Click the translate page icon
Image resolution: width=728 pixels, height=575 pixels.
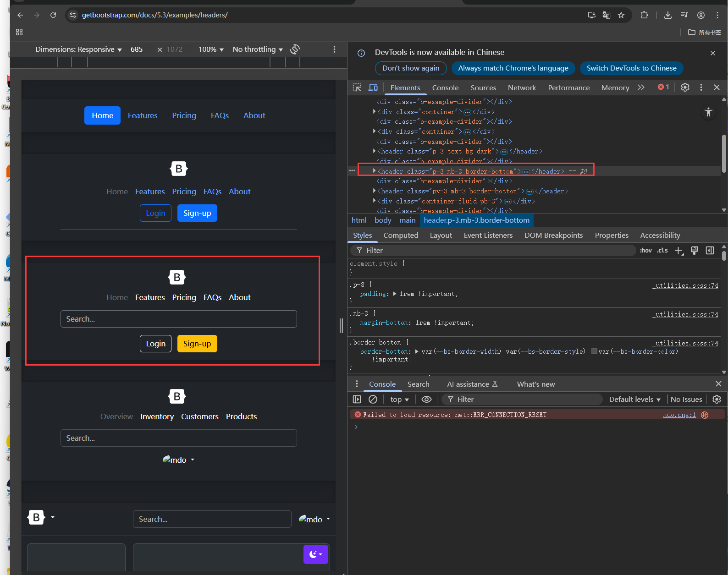pyautogui.click(x=607, y=15)
